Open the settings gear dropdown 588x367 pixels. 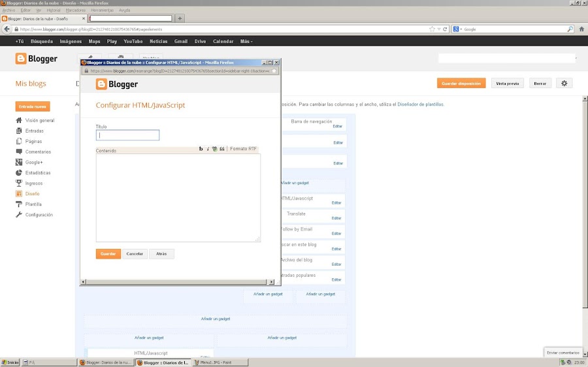click(x=564, y=83)
